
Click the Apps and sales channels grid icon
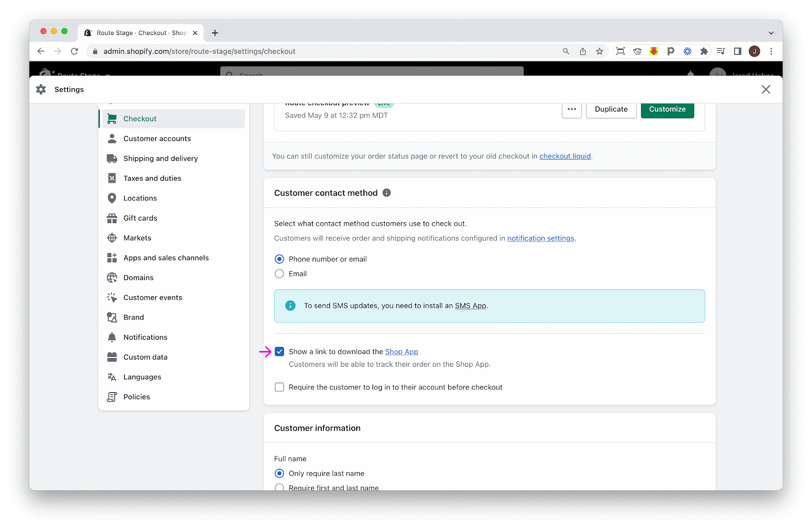point(112,258)
